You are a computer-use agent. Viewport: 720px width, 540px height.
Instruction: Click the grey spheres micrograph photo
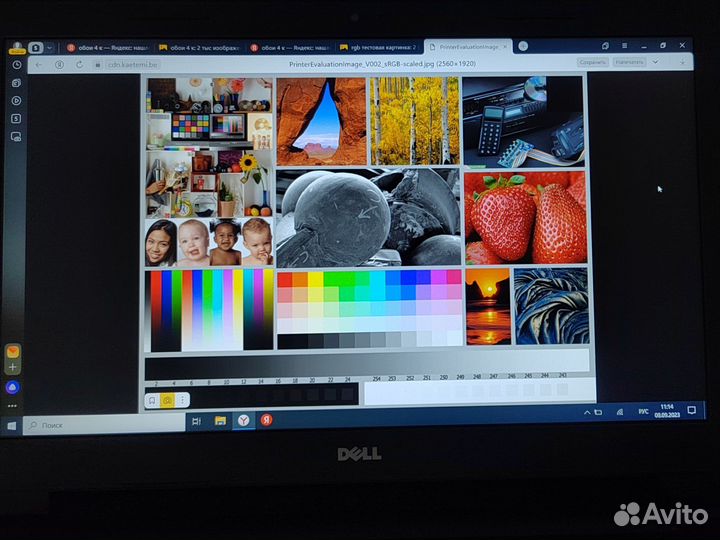point(368,218)
